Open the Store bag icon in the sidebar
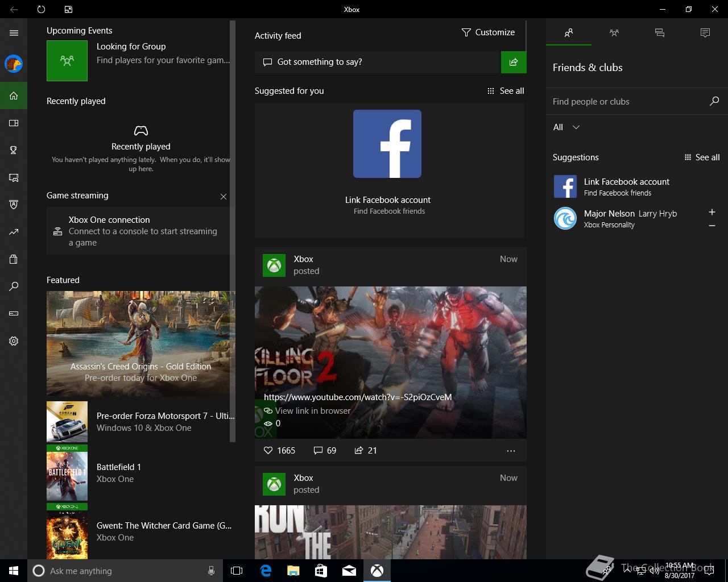728x582 pixels. [14, 259]
